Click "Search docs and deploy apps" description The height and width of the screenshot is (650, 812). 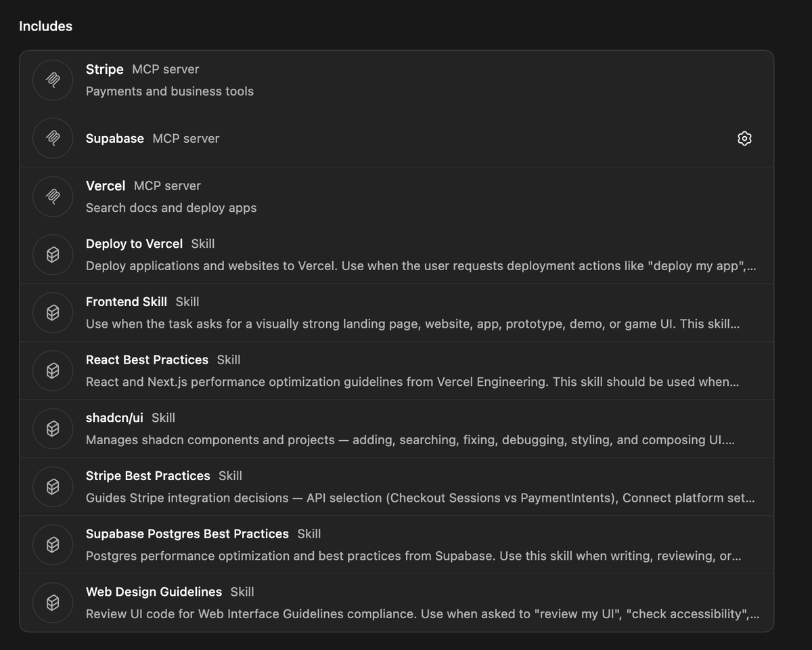pyautogui.click(x=171, y=207)
